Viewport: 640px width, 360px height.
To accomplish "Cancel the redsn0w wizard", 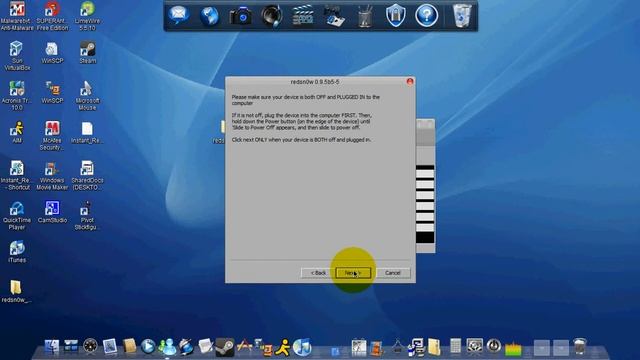I will pyautogui.click(x=393, y=273).
